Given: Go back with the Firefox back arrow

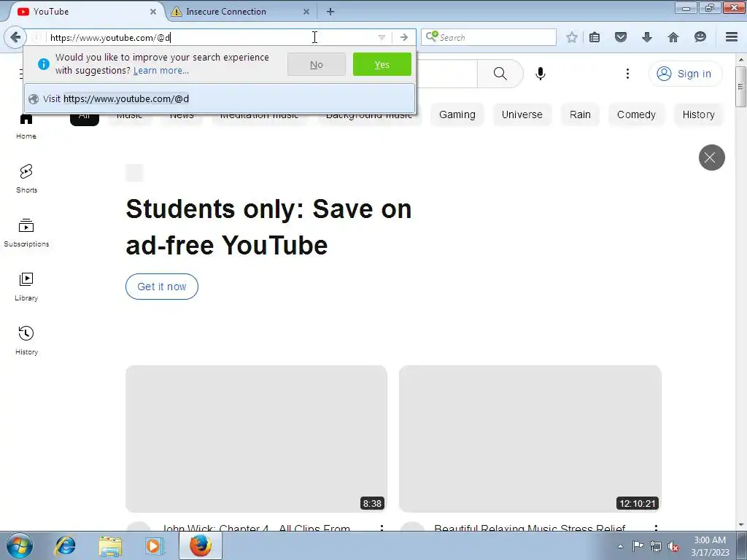Looking at the screenshot, I should click(x=15, y=37).
